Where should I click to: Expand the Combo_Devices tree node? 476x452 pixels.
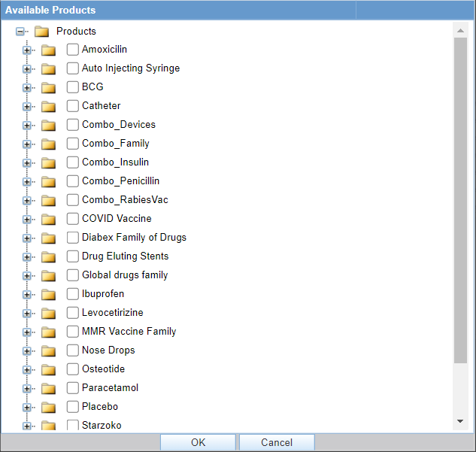click(27, 126)
